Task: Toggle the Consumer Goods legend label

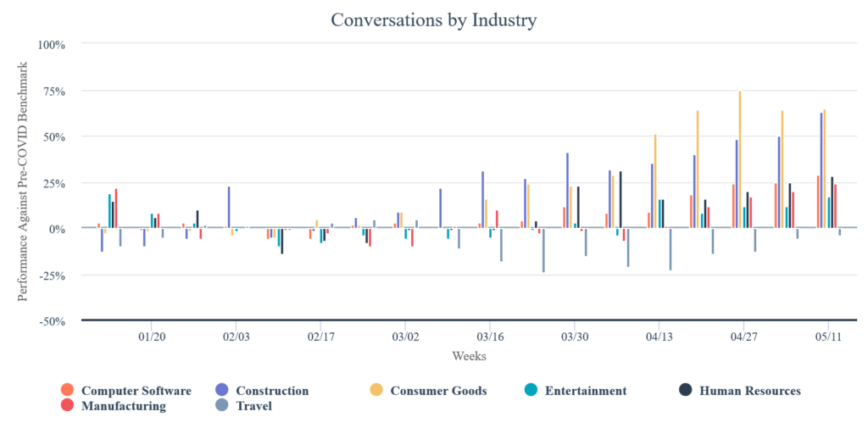Action: pos(437,391)
